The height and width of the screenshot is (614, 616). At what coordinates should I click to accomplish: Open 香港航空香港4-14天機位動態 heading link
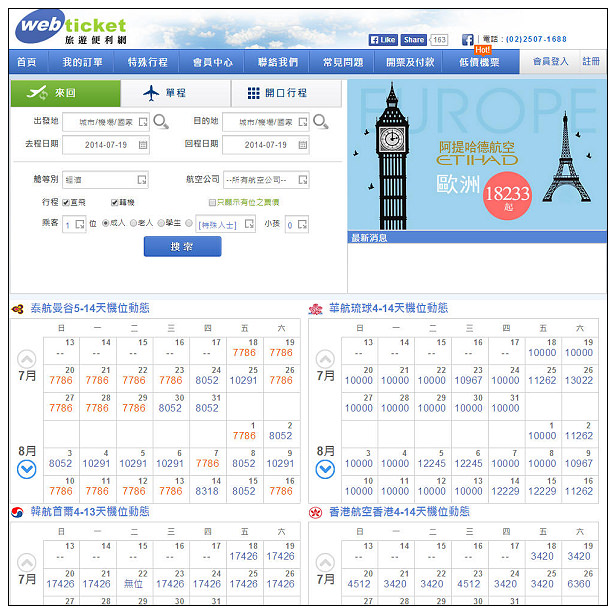(399, 511)
